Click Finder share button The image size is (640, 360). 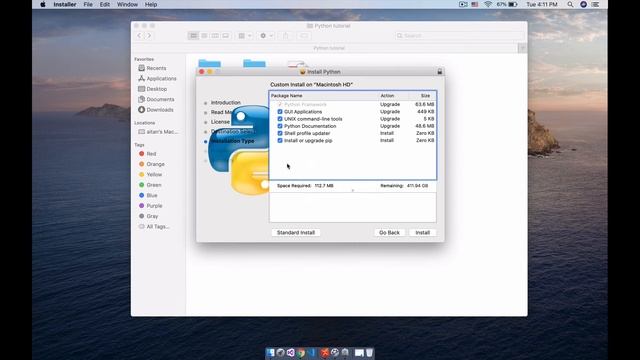[x=286, y=36]
